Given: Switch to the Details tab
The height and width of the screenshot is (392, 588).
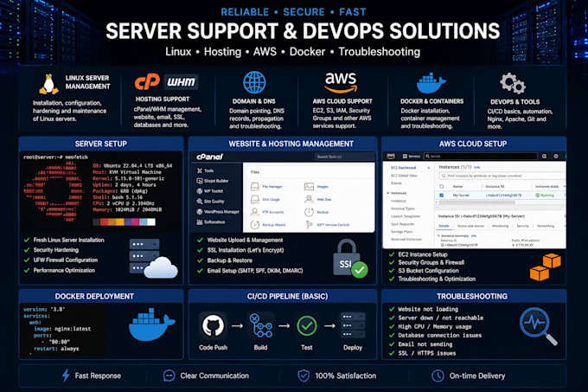Looking at the screenshot, I should (444, 226).
